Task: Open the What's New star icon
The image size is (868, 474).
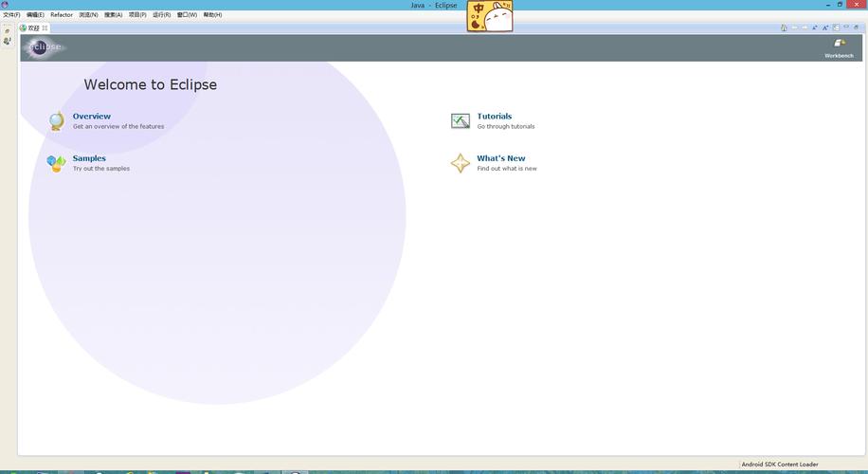Action: click(x=460, y=163)
